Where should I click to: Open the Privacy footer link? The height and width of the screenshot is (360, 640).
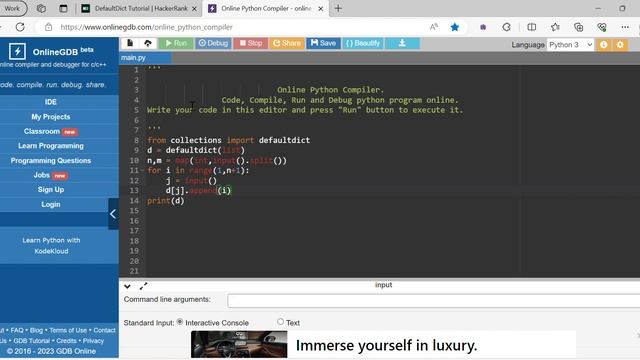93,341
